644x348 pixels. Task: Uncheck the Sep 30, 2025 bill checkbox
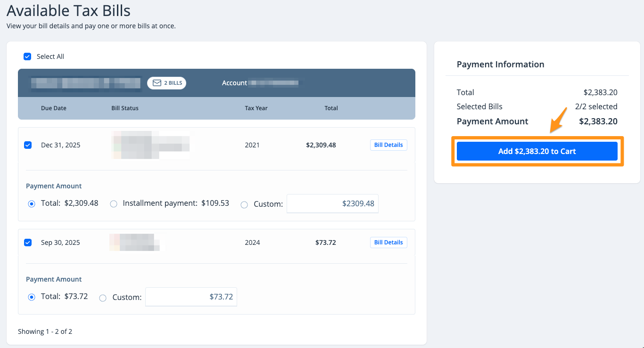click(28, 243)
